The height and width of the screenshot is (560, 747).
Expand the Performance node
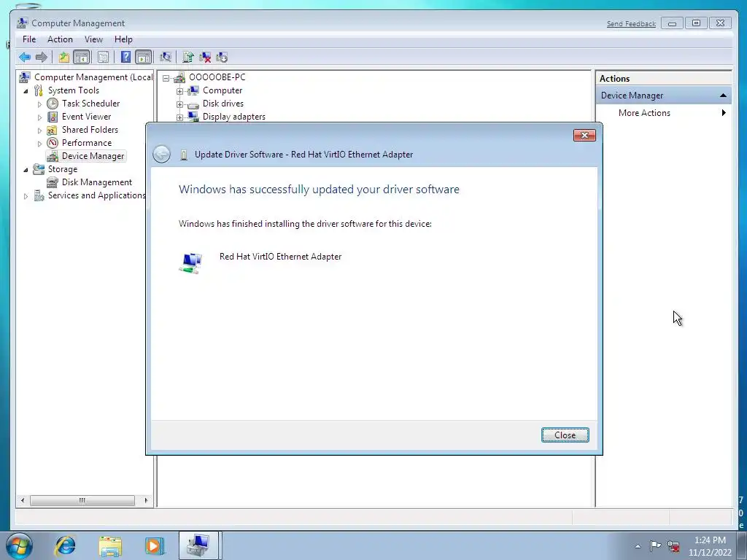click(39, 144)
